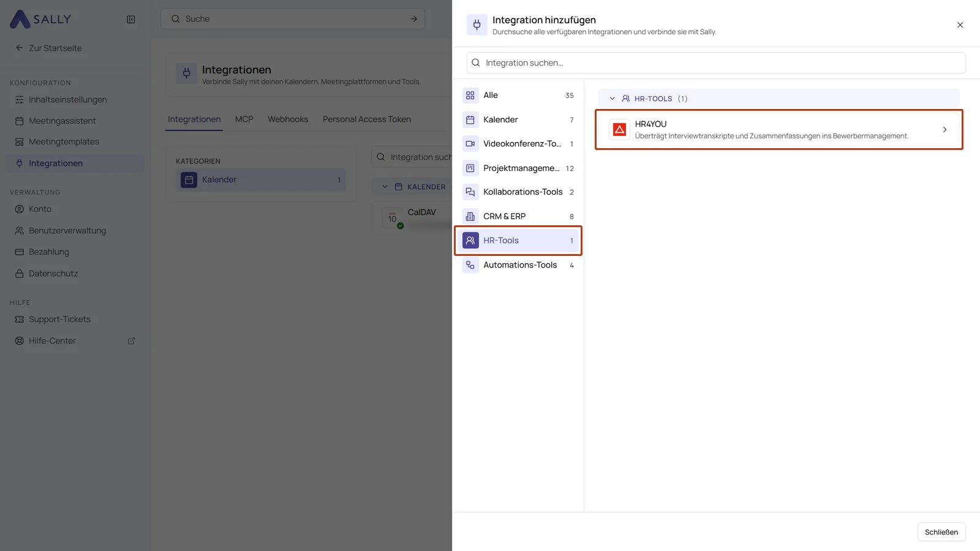Select the Integrationen tab
Image resolution: width=980 pixels, height=551 pixels.
click(194, 119)
